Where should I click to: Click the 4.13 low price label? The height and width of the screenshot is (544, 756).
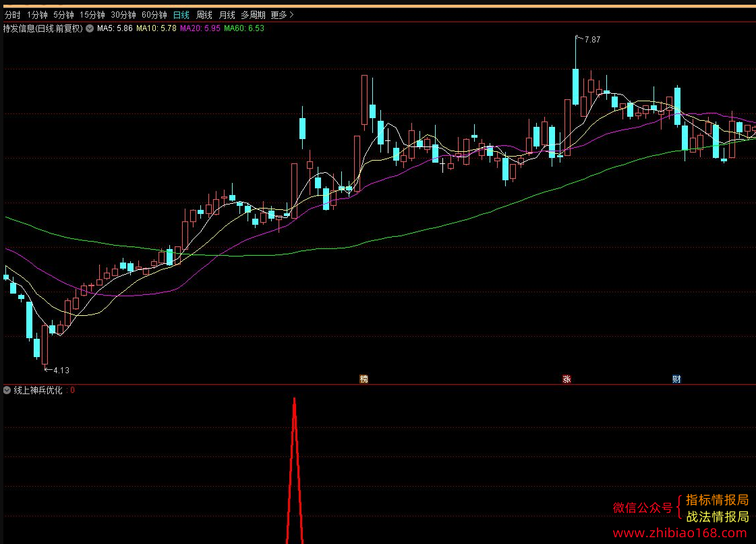click(61, 371)
